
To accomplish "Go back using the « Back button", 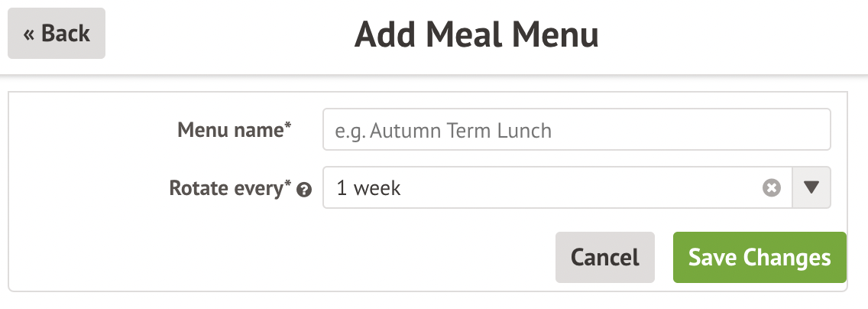I will click(57, 34).
